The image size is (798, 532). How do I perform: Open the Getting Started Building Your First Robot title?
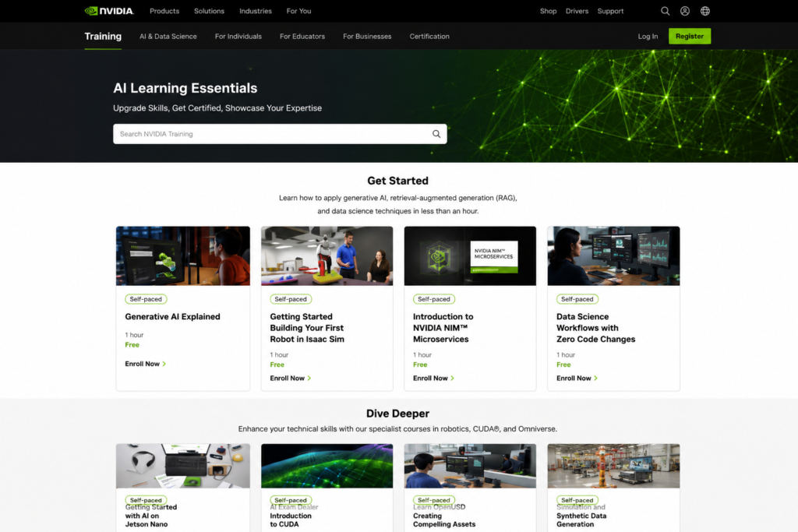pos(307,328)
